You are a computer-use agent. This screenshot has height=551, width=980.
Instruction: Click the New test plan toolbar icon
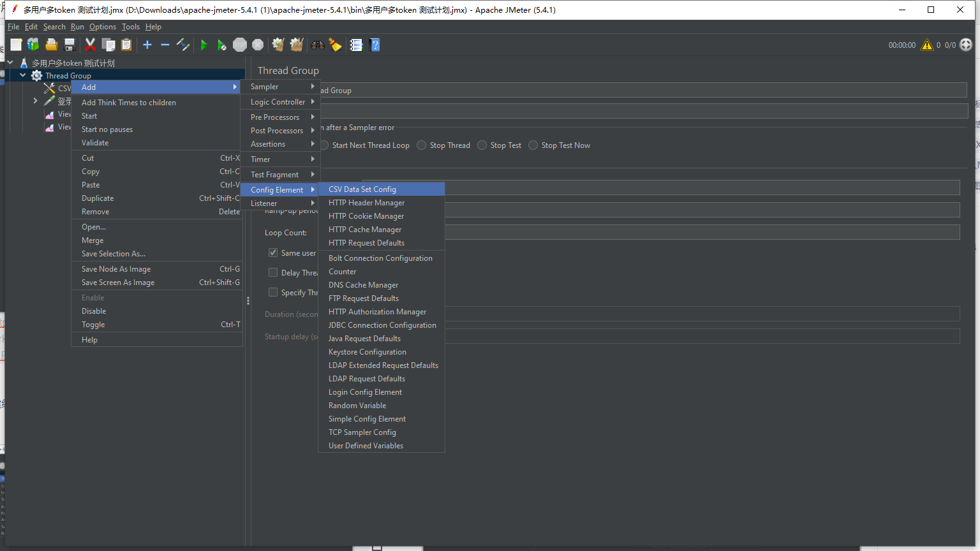point(16,45)
